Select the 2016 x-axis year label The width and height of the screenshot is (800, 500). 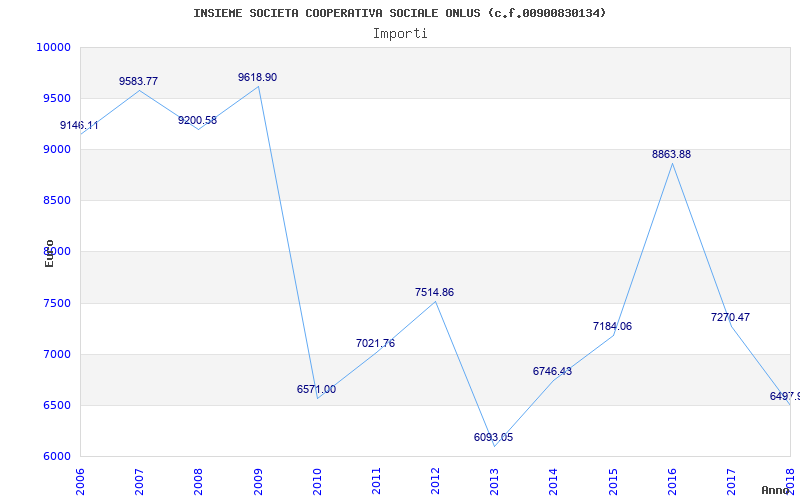(672, 481)
